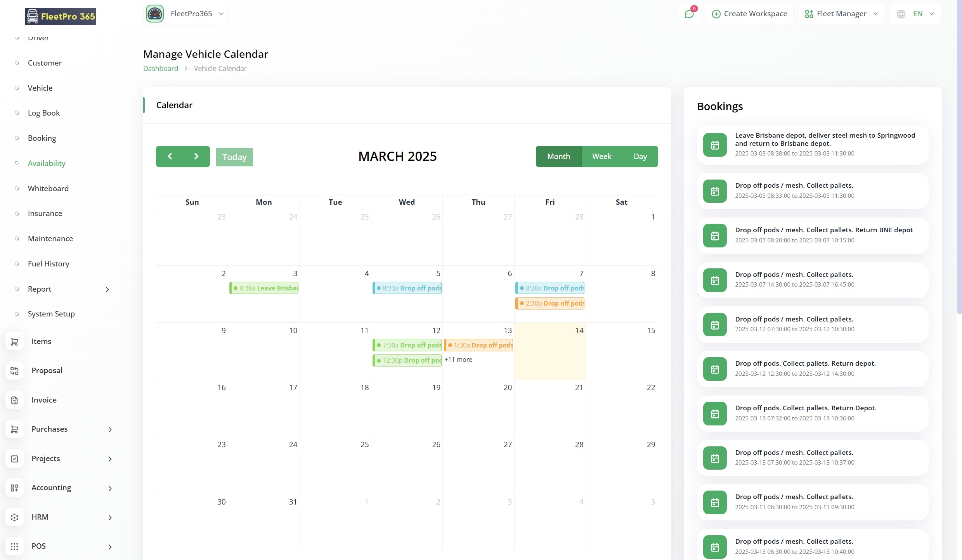The width and height of the screenshot is (962, 560).
Task: Expand the Projects submenu chevron
Action: tap(110, 459)
